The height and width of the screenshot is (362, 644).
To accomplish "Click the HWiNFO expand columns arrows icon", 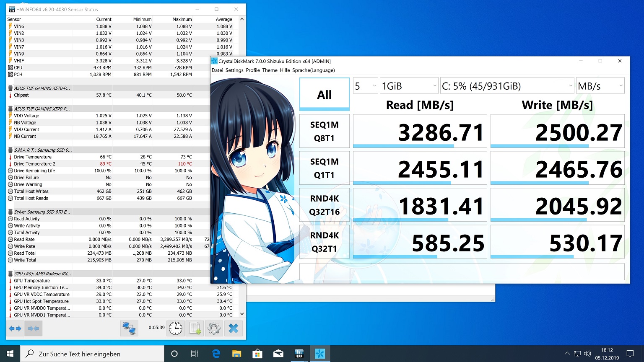I will pos(15,328).
